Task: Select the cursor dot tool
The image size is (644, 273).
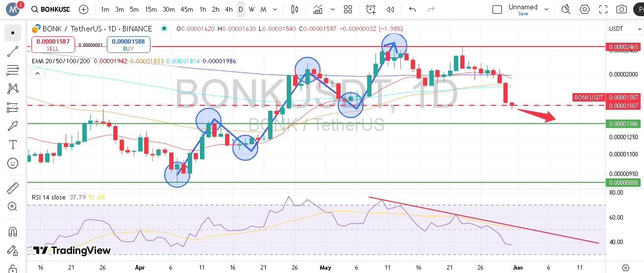Action: point(13,33)
